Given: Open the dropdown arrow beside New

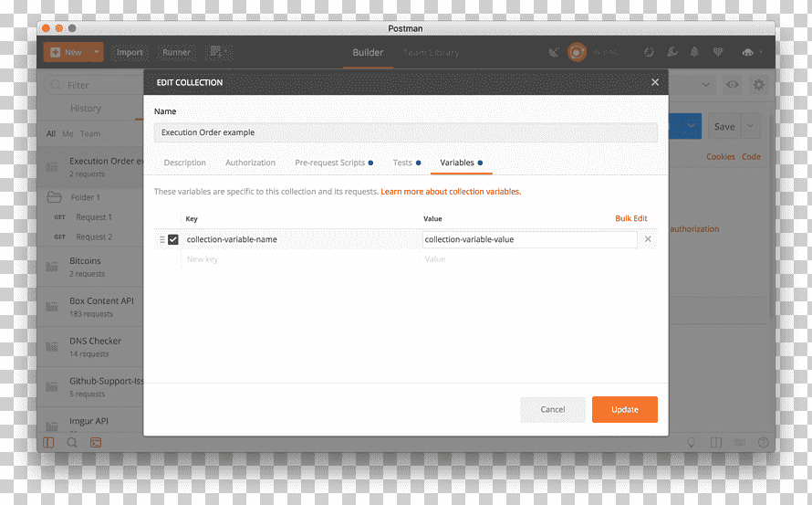Looking at the screenshot, I should pos(97,52).
